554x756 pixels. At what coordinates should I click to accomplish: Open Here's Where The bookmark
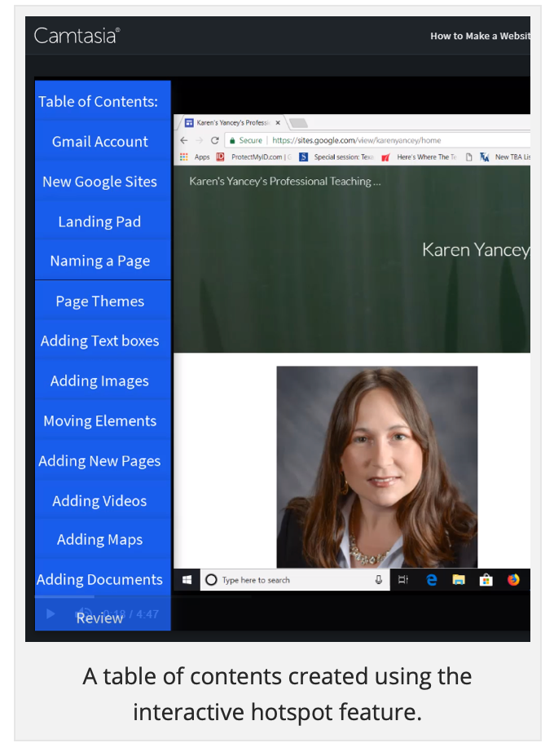(x=419, y=156)
